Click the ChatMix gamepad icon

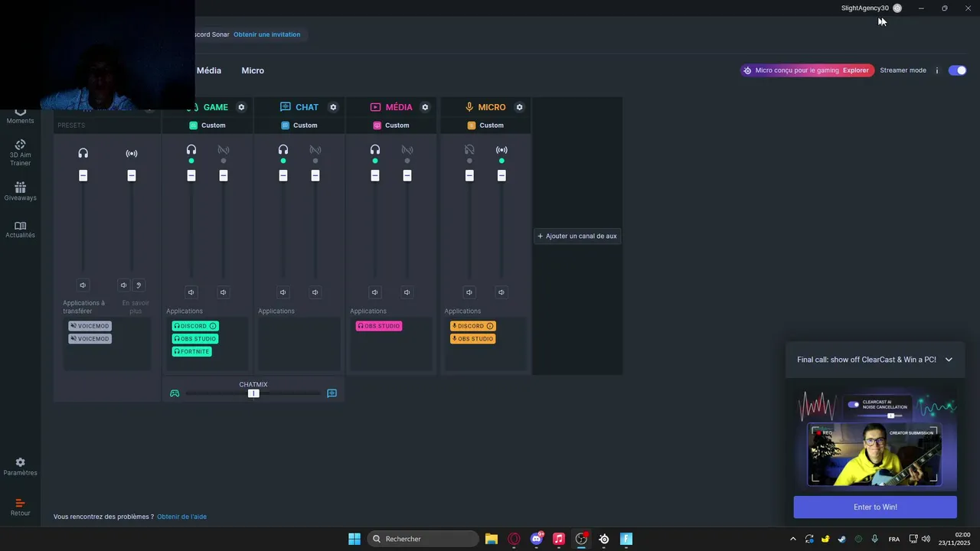point(175,393)
